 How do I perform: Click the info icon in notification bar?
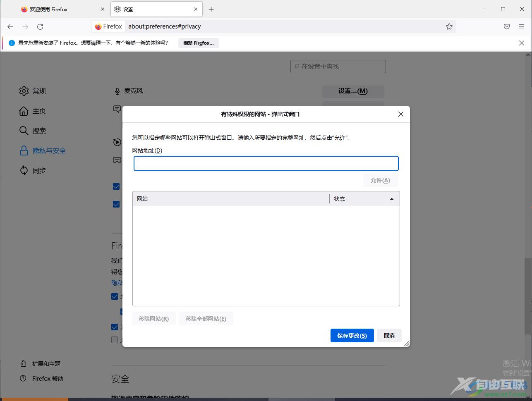coord(12,43)
